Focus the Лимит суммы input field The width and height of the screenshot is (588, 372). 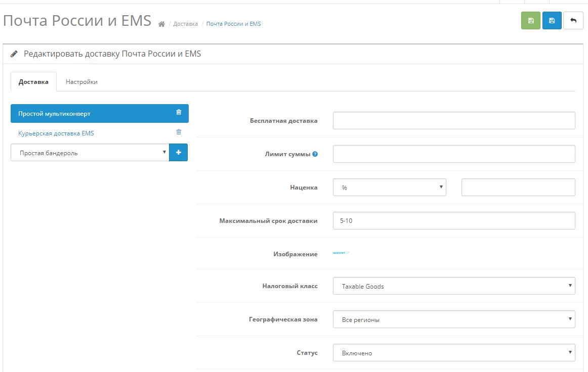[454, 154]
